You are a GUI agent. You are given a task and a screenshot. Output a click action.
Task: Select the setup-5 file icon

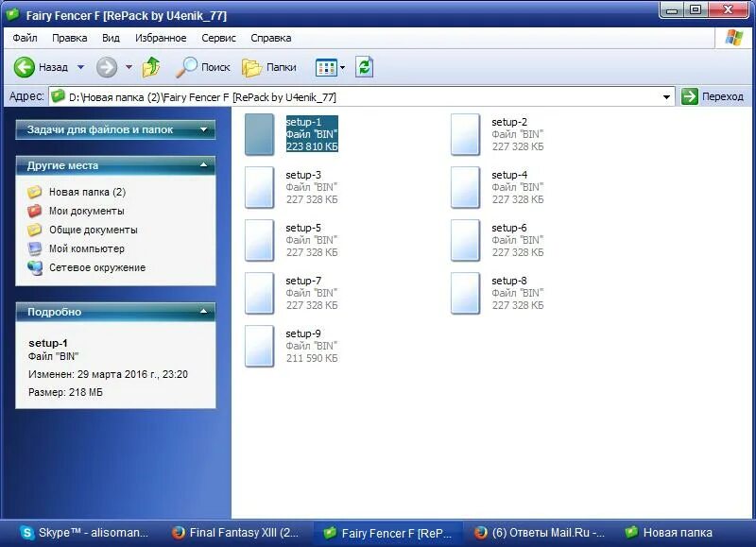(x=259, y=241)
